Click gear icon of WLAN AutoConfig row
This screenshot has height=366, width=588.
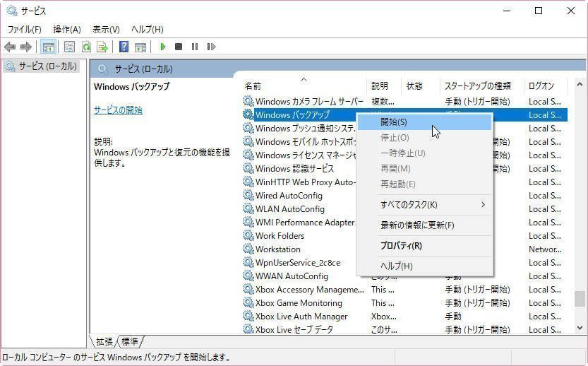click(248, 208)
